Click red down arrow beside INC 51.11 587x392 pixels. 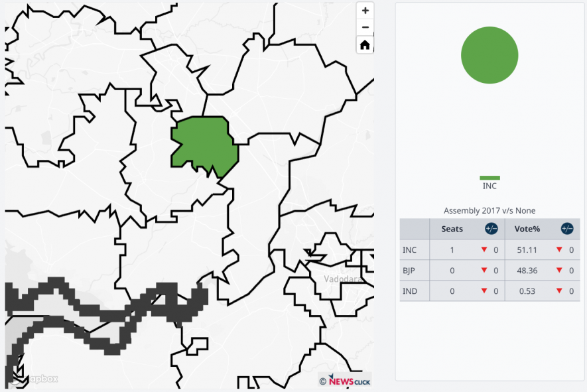coord(560,250)
